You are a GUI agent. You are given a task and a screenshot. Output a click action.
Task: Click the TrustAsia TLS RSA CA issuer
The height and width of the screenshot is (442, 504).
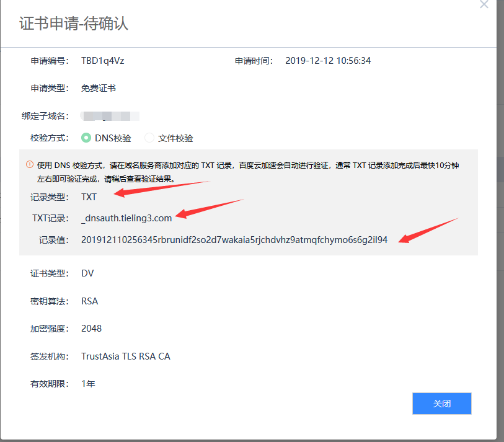click(x=125, y=356)
